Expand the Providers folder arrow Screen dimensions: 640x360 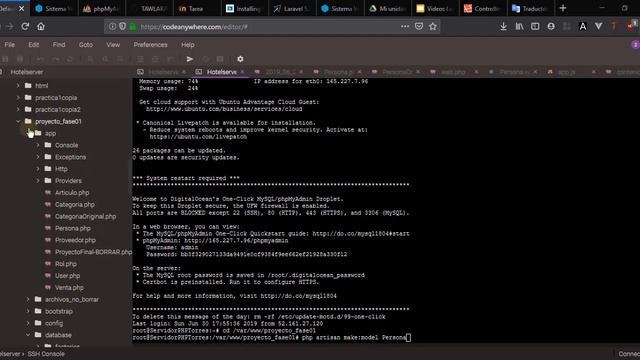pyautogui.click(x=38, y=180)
